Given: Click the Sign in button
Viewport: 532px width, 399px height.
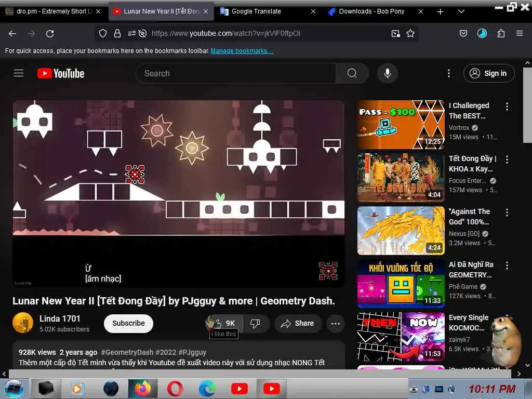Looking at the screenshot, I should [489, 73].
